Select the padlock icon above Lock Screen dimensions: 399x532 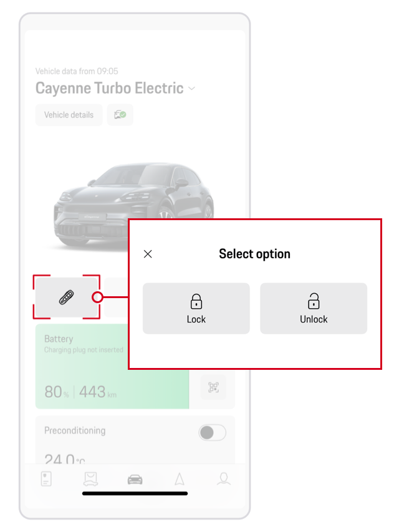(196, 301)
